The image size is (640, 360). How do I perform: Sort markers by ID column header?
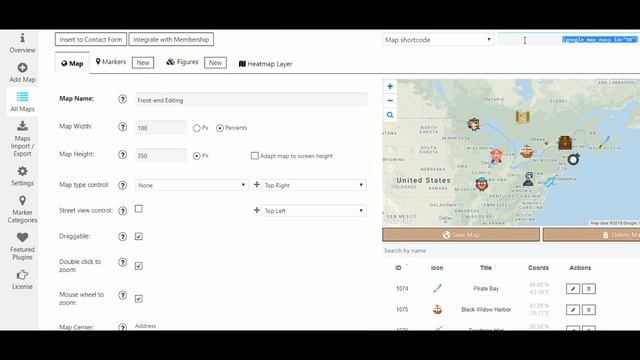[x=398, y=268]
